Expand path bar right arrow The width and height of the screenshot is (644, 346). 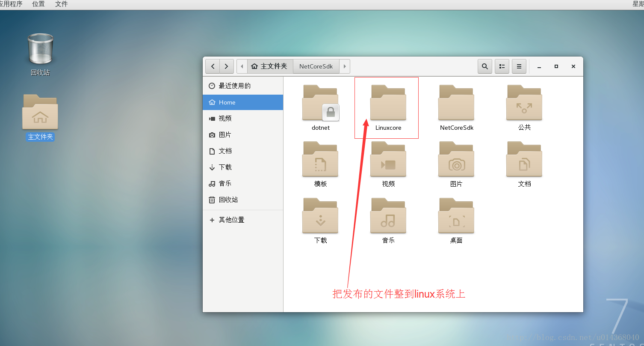345,66
